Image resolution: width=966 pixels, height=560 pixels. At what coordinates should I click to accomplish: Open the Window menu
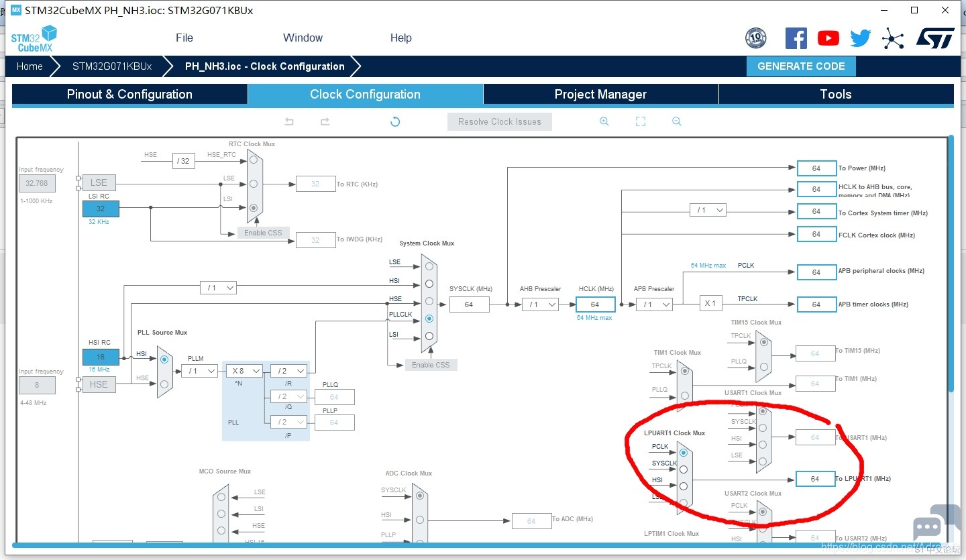(303, 38)
